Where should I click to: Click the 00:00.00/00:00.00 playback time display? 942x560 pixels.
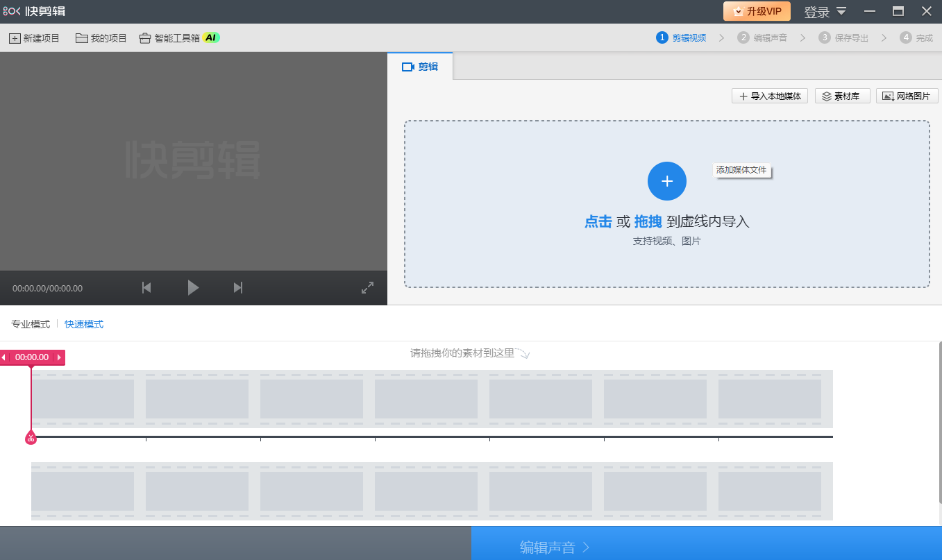(x=47, y=288)
